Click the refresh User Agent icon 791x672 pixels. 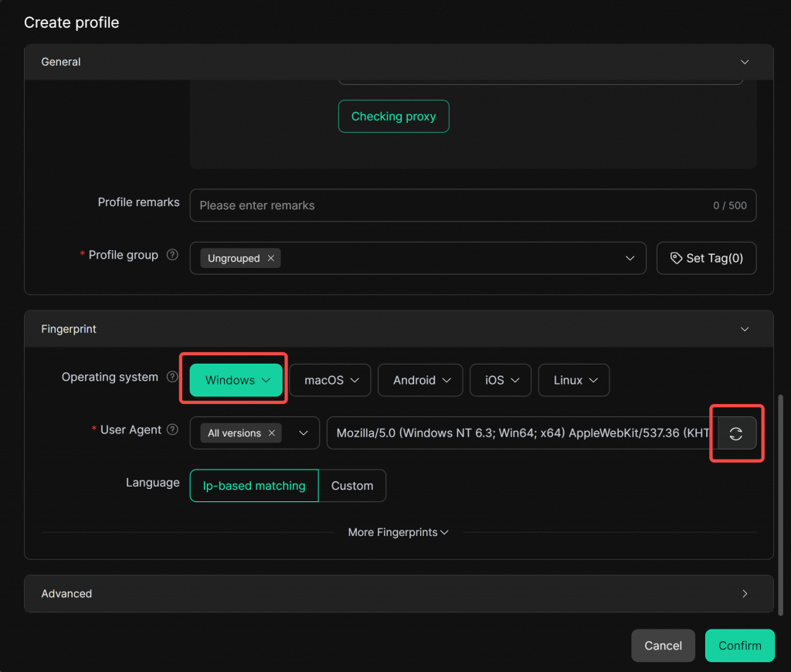(736, 433)
